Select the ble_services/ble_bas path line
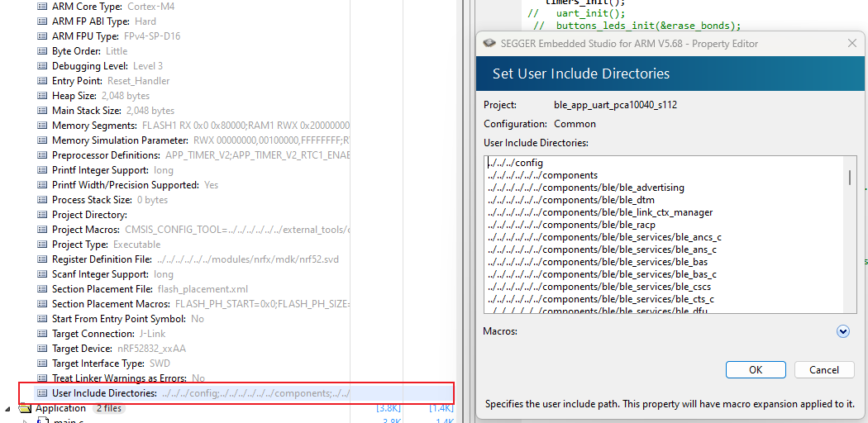 598,262
